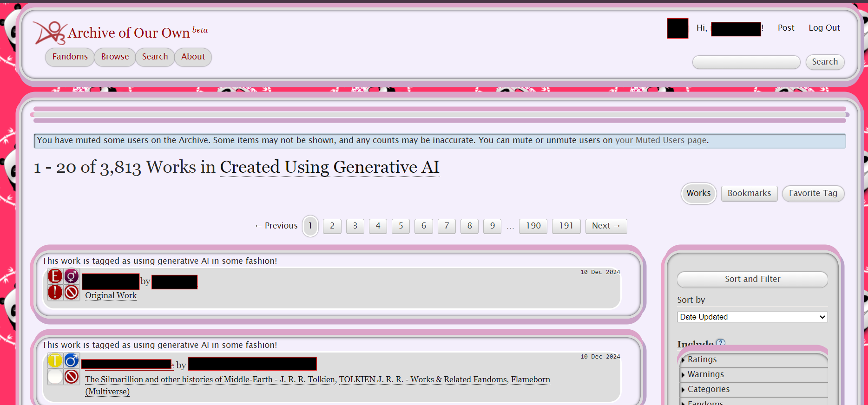Viewport: 868px width, 405px height.
Task: Open the Silmarillion work's redacted author link
Action: pos(252,364)
